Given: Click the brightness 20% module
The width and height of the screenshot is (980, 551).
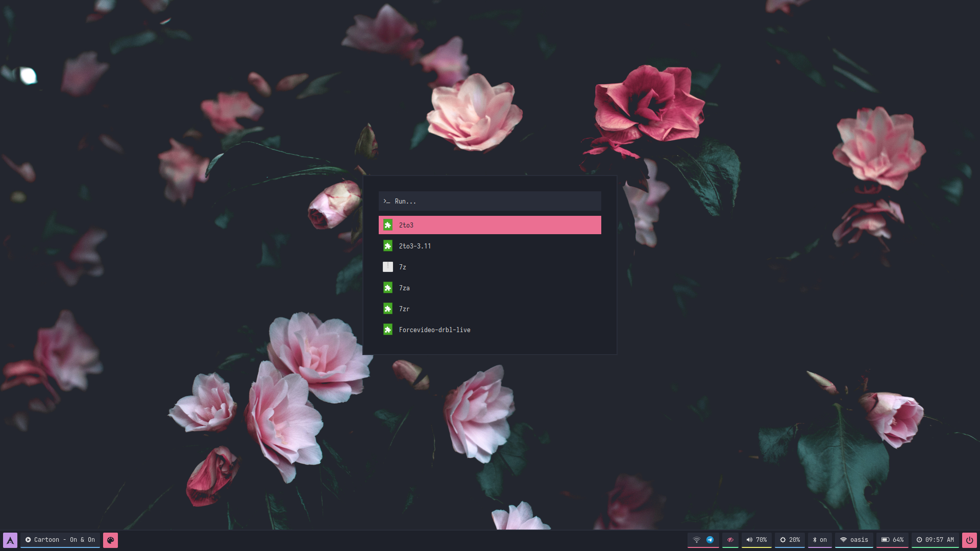Looking at the screenshot, I should pos(790,540).
